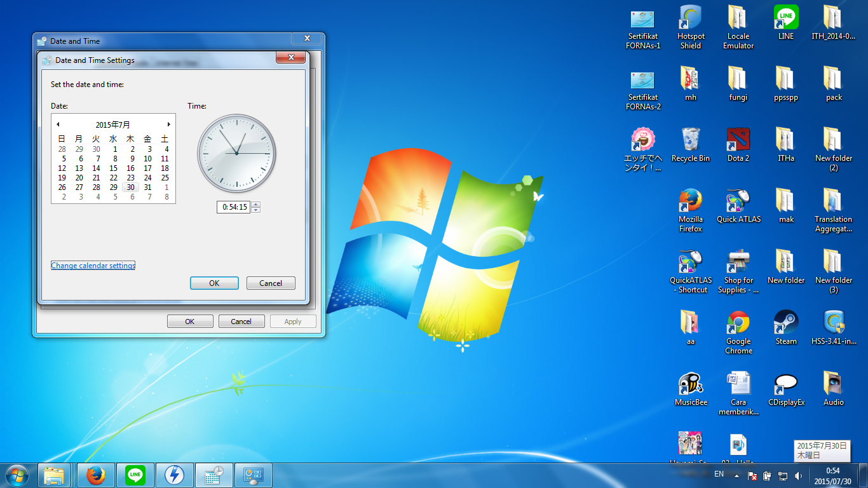The image size is (868, 488).
Task: Go to the previous month in the calendar
Action: pos(58,125)
